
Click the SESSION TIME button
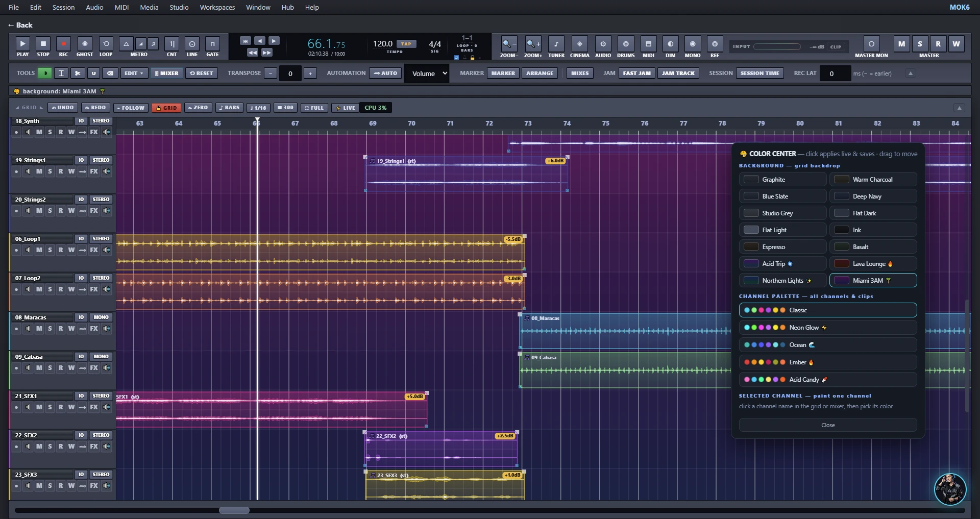[x=759, y=73]
